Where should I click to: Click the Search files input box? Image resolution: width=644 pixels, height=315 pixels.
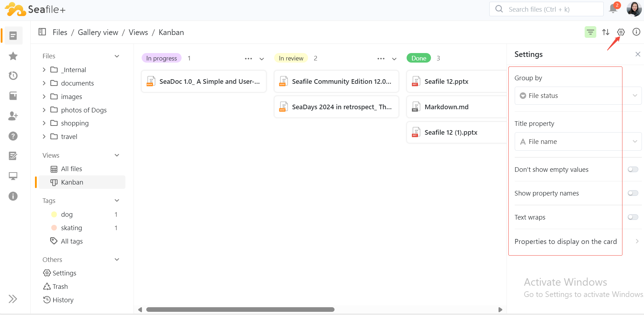coord(551,10)
